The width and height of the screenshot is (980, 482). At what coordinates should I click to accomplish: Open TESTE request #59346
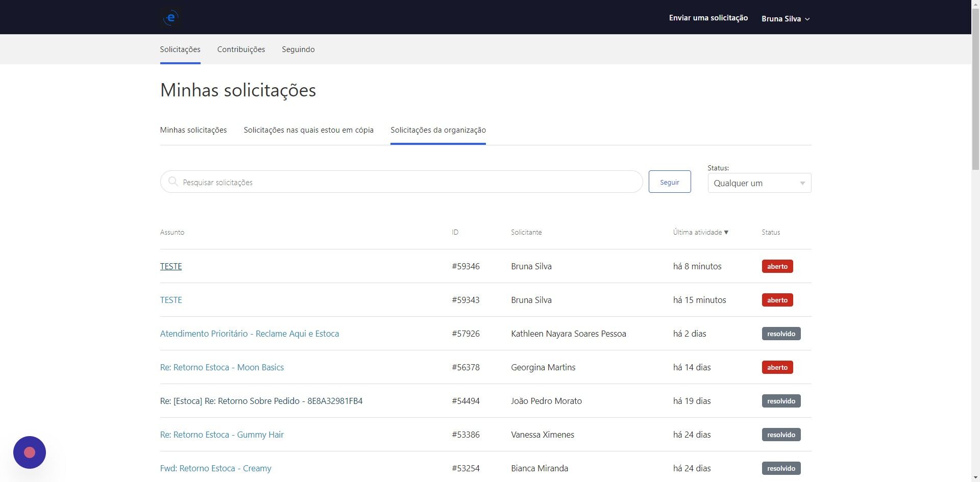pyautogui.click(x=171, y=266)
